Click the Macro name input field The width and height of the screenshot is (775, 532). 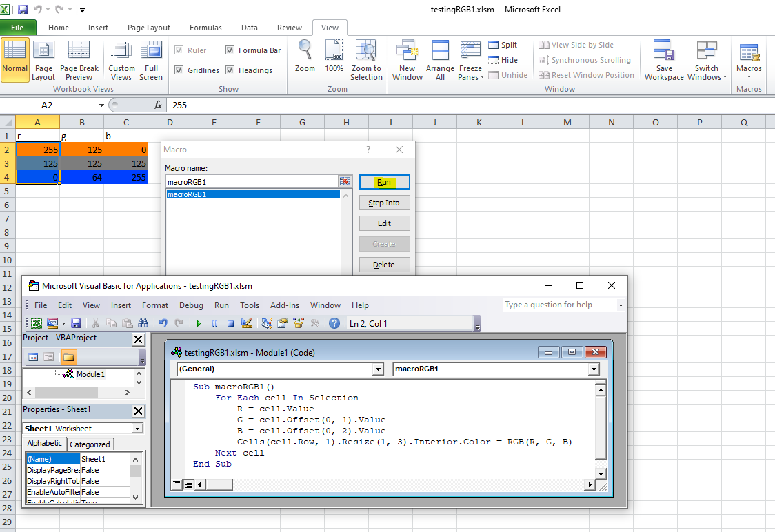(252, 182)
